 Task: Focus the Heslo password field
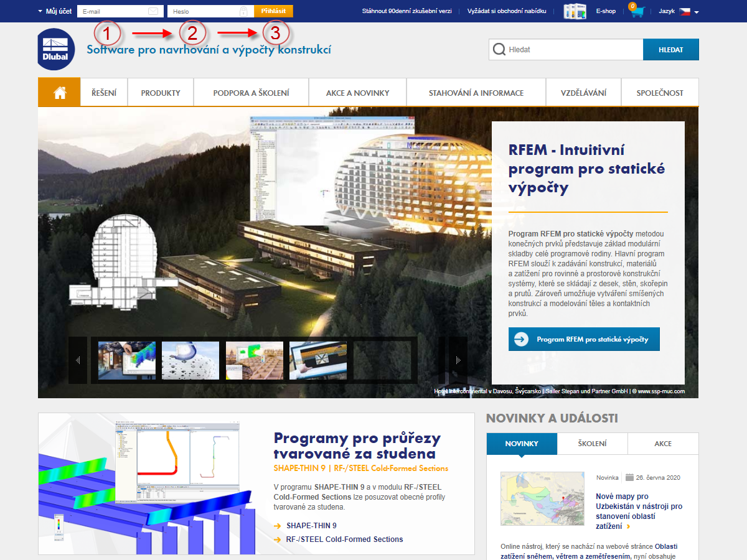(x=210, y=11)
